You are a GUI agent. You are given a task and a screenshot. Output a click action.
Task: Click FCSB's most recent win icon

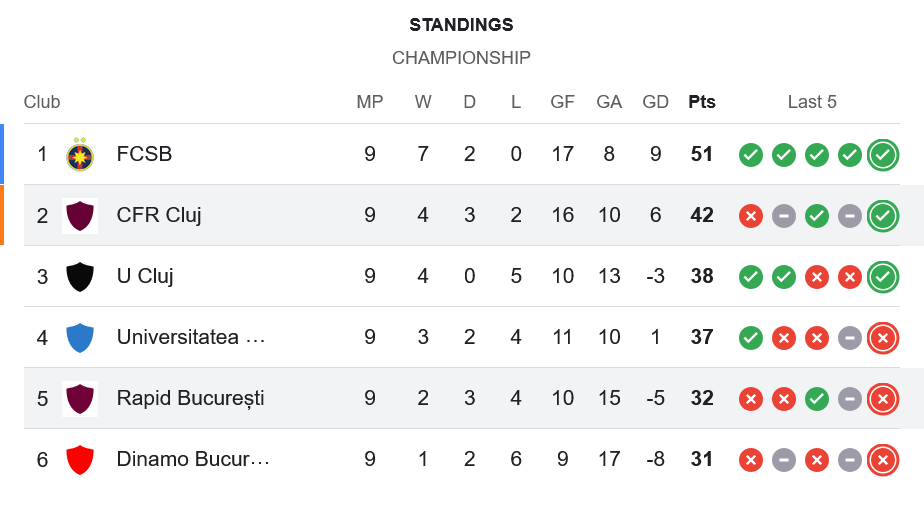click(x=882, y=154)
